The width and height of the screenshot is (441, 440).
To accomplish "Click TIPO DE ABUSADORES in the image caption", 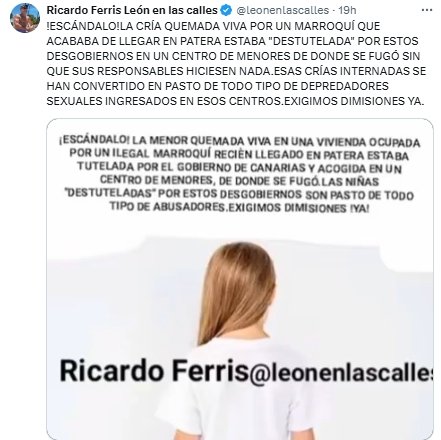I will (168, 207).
